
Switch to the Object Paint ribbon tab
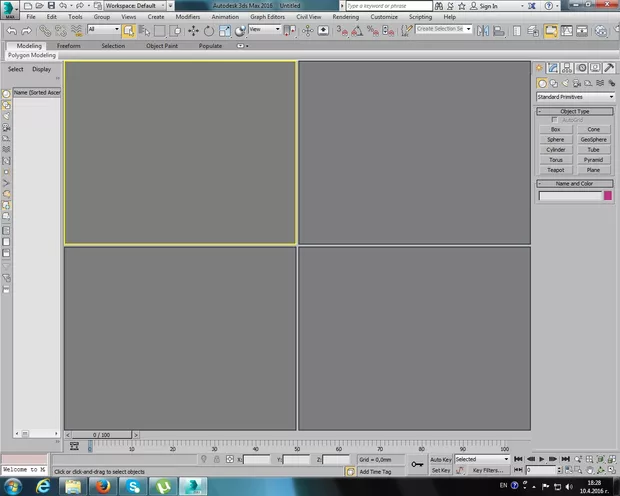pos(163,46)
